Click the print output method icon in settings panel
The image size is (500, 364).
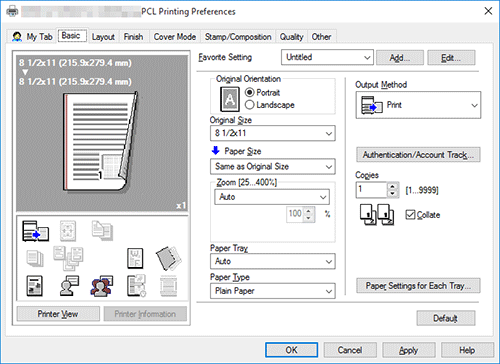point(35,231)
